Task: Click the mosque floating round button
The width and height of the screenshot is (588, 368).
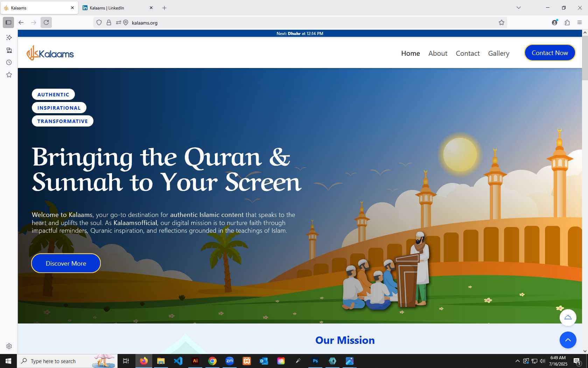Action: pyautogui.click(x=568, y=318)
